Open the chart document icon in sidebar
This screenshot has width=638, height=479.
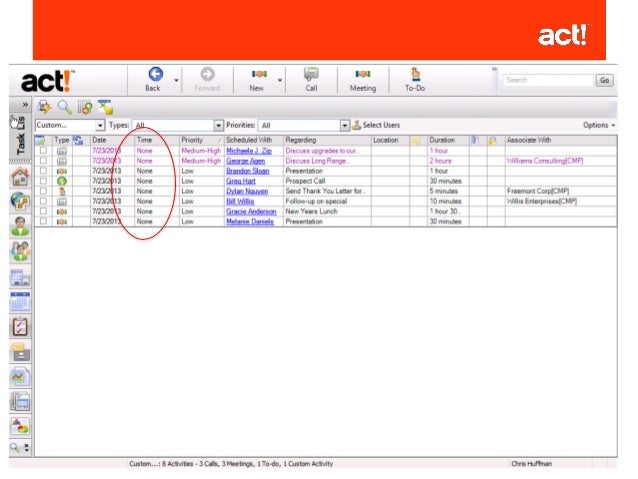point(20,377)
